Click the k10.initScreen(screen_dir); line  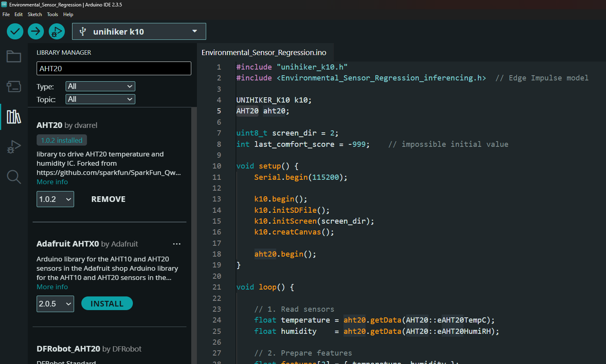(x=314, y=221)
